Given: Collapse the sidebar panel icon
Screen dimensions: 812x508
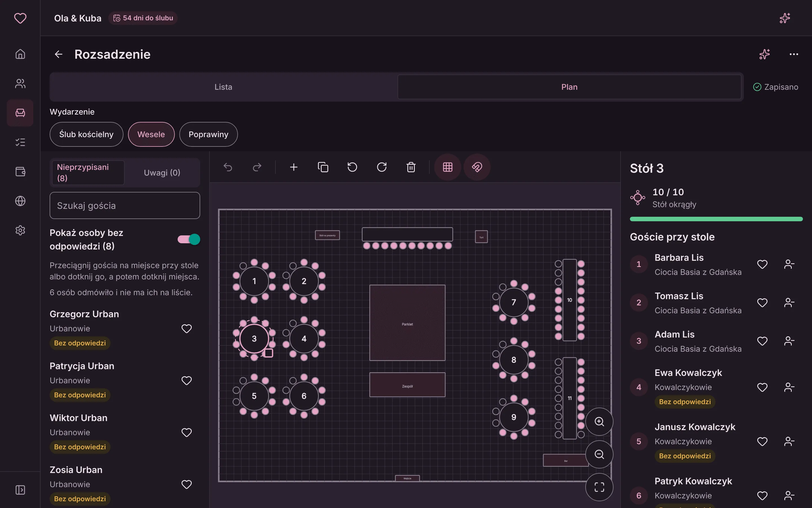Looking at the screenshot, I should 20,490.
